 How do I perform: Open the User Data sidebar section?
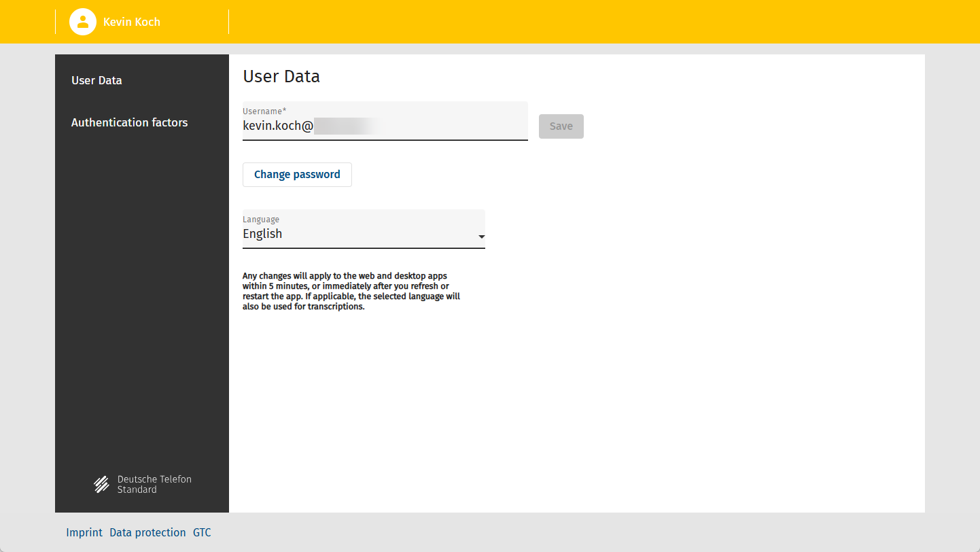tap(97, 80)
